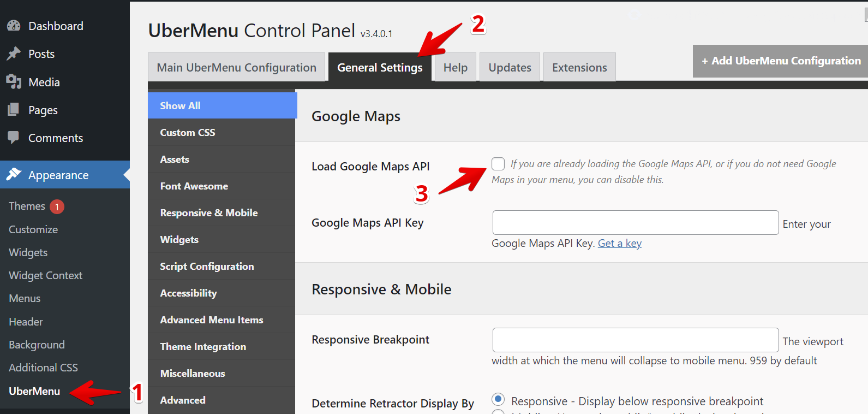
Task: Click the Posts pushpin icon
Action: 14,54
